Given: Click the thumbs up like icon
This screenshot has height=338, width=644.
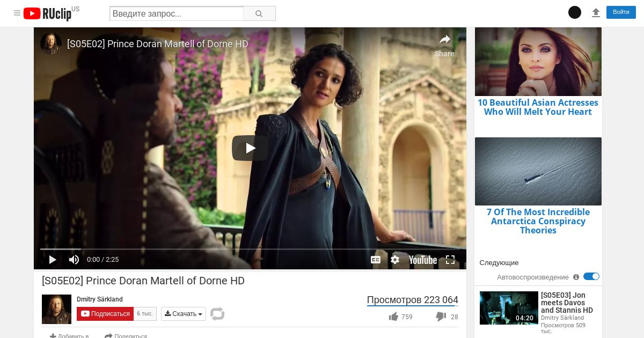Looking at the screenshot, I should point(393,317).
